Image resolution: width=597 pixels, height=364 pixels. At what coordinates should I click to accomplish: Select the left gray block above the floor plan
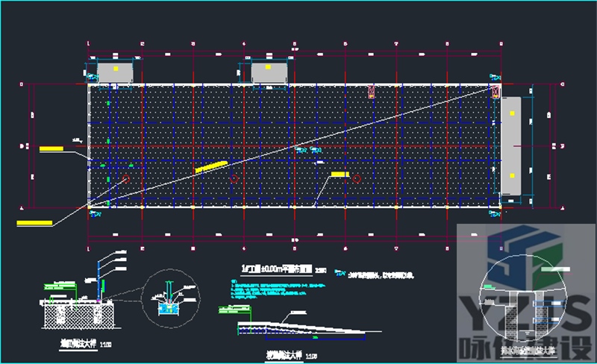pos(116,72)
